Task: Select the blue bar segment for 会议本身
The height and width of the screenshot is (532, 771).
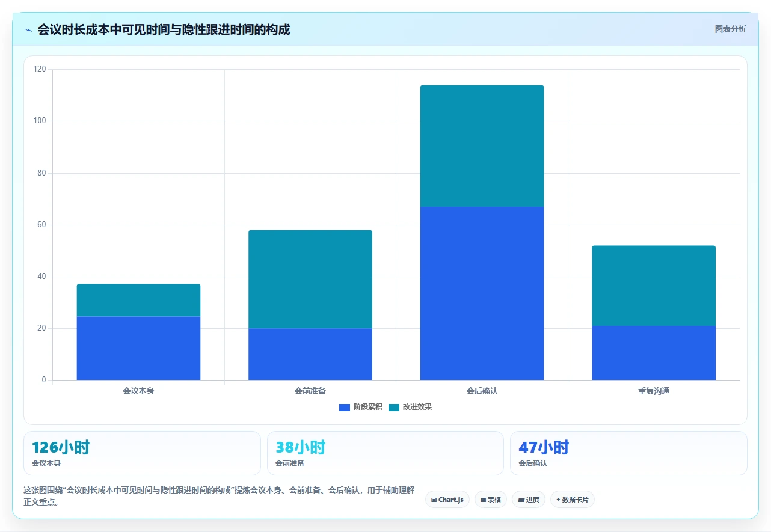Action: 138,348
